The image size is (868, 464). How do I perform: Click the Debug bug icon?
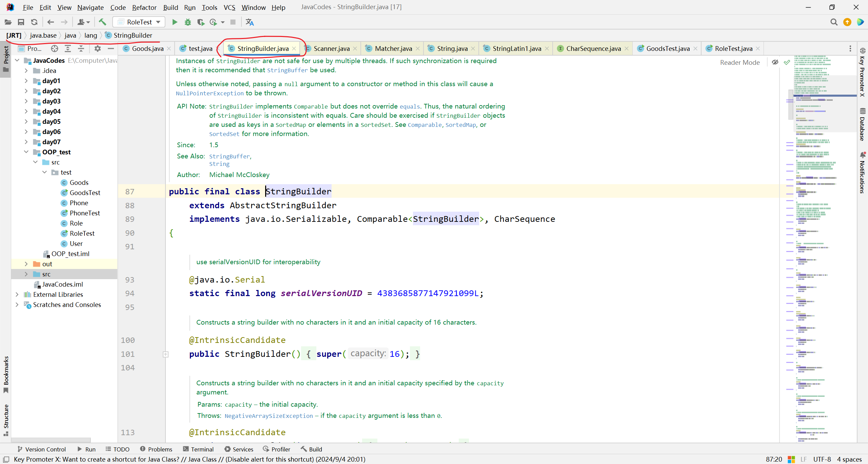[x=188, y=22]
